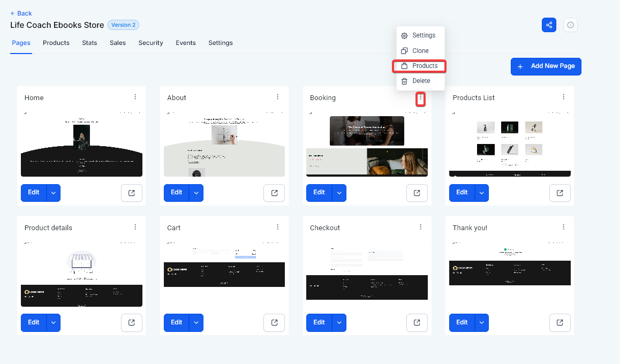Click the info circle icon
Screen dimensions: 620x364
[x=570, y=25]
